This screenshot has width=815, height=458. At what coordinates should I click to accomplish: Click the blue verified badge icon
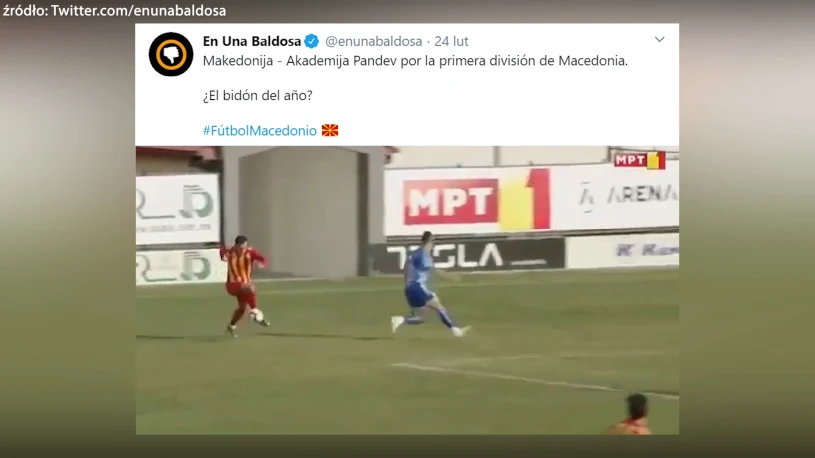(311, 41)
